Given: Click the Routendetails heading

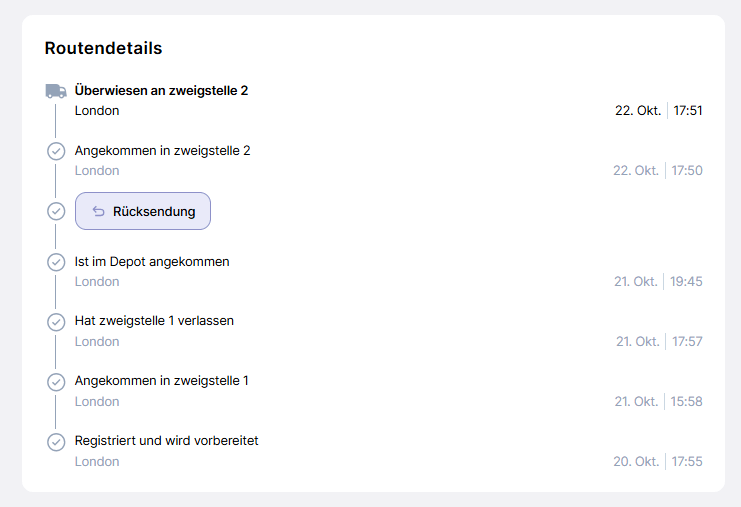Looking at the screenshot, I should [x=103, y=48].
